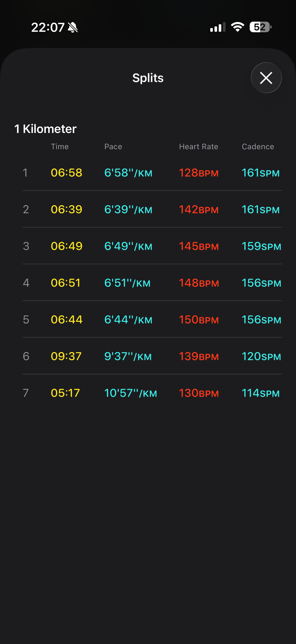Tap the Cadence column header
Screen dimensions: 296x644
(257, 146)
